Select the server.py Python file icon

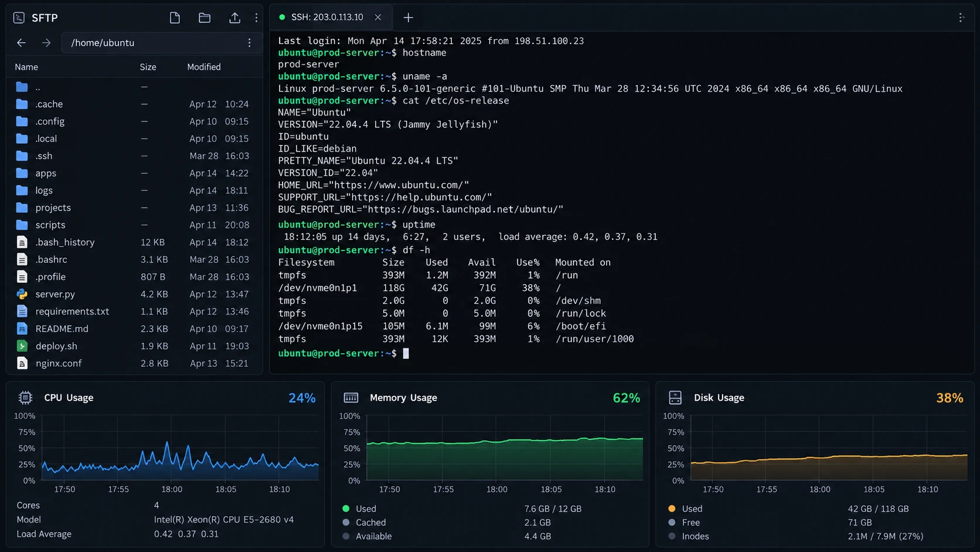coord(22,294)
